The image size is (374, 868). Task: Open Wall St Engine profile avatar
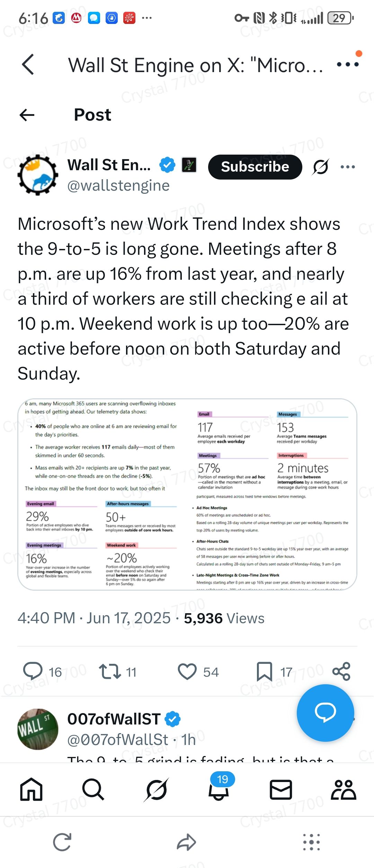tap(38, 175)
